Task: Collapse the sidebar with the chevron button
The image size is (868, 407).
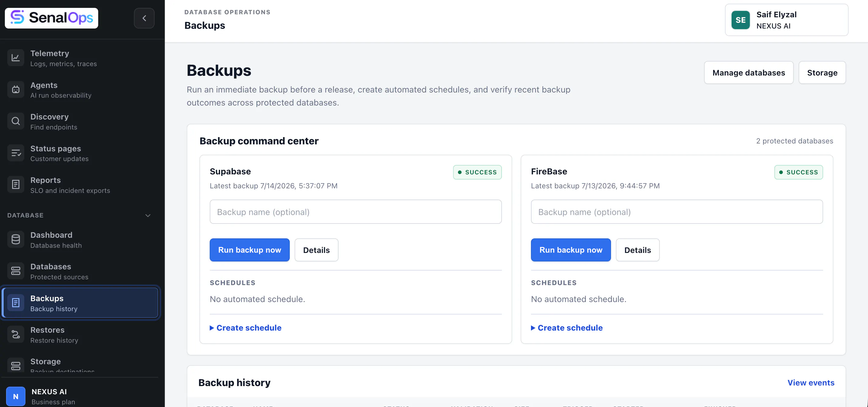Action: click(144, 18)
